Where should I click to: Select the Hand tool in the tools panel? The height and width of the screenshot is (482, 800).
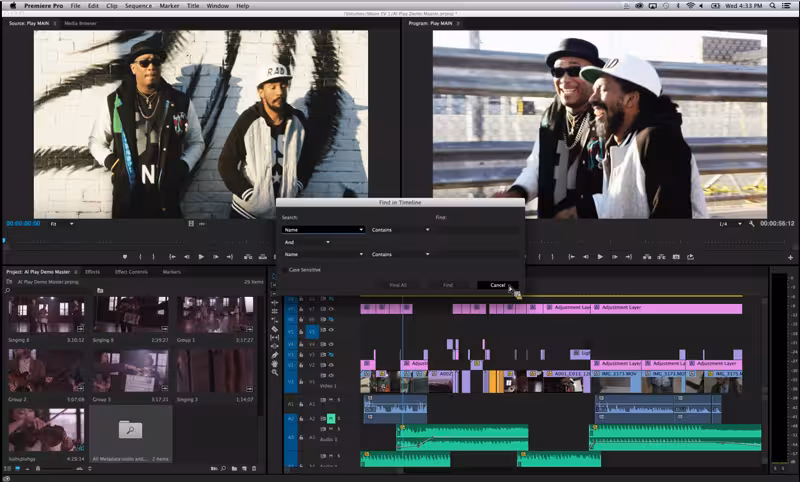(x=274, y=364)
